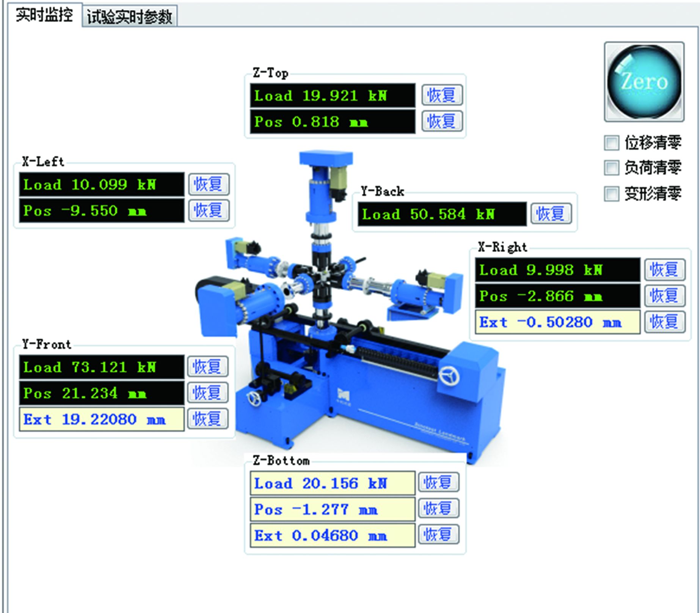Select the Y-Front Ext 19.22080 mm field

coord(102,419)
